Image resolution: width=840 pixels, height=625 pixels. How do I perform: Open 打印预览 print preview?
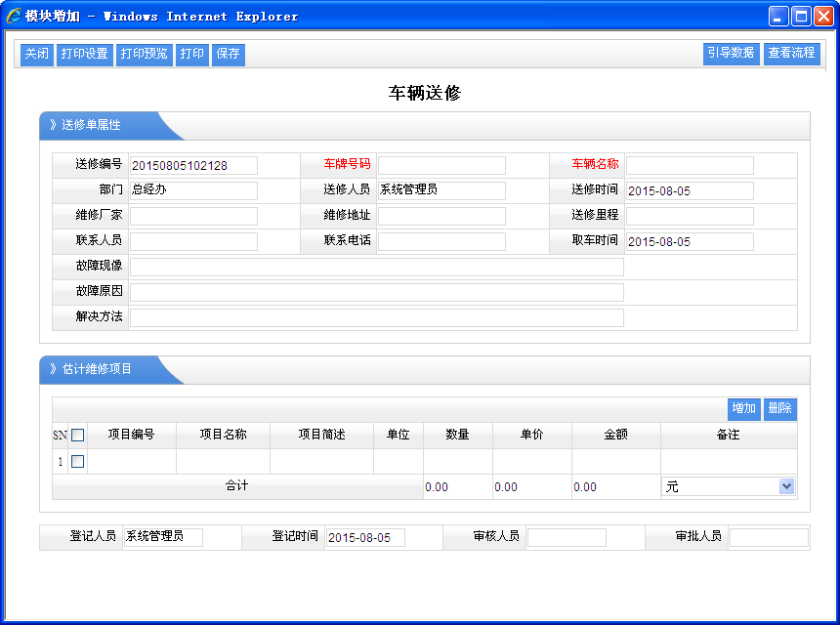point(144,55)
